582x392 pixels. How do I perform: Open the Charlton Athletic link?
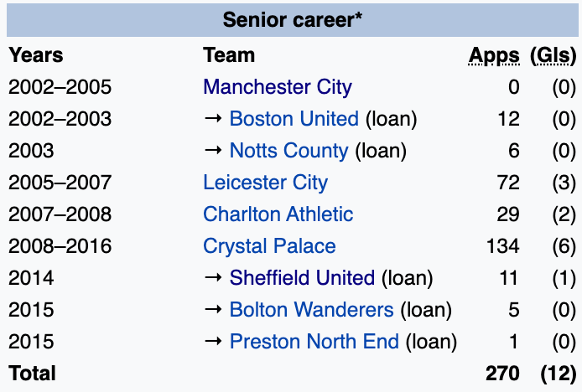tap(278, 214)
